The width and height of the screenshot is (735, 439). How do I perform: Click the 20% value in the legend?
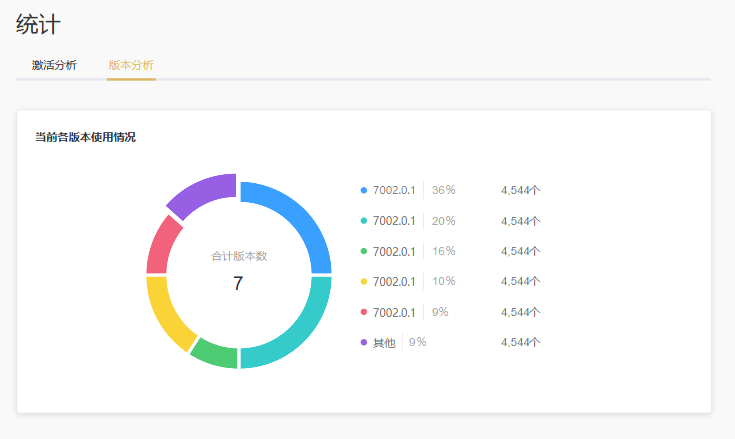444,221
